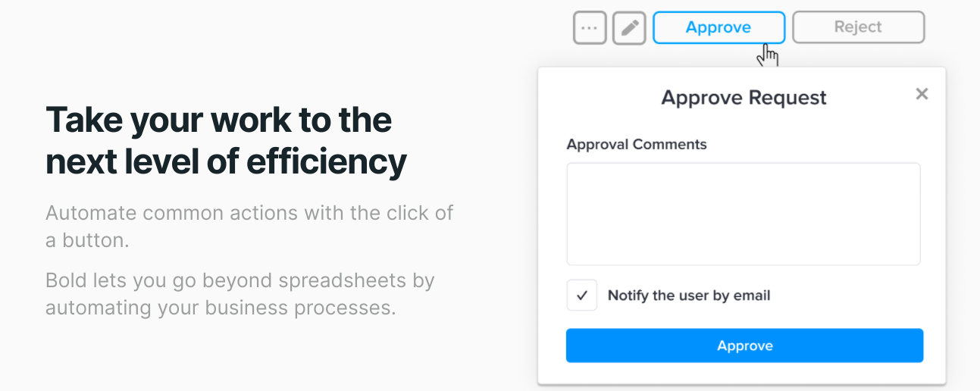Uncheck Notify the user by email checkbox
Screen dimensions: 980x391
tap(582, 296)
